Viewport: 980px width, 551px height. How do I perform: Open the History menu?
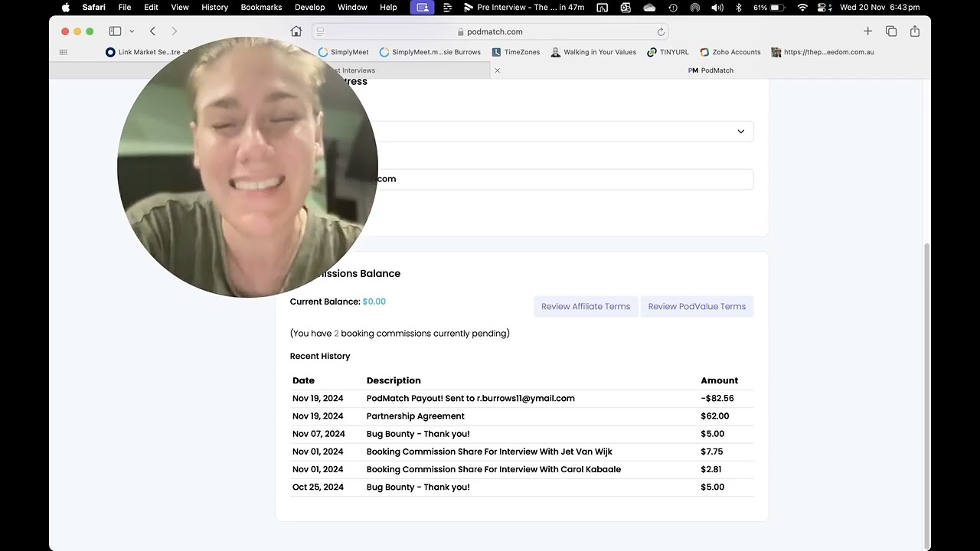(x=214, y=8)
